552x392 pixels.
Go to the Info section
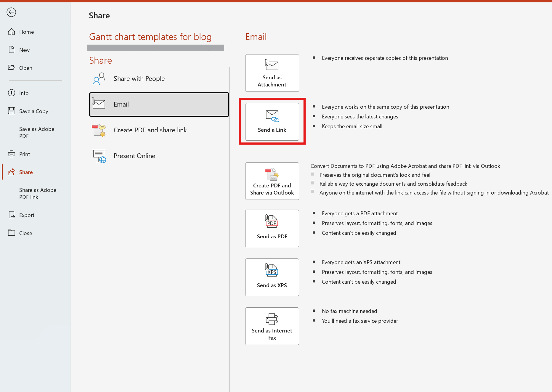pos(24,93)
